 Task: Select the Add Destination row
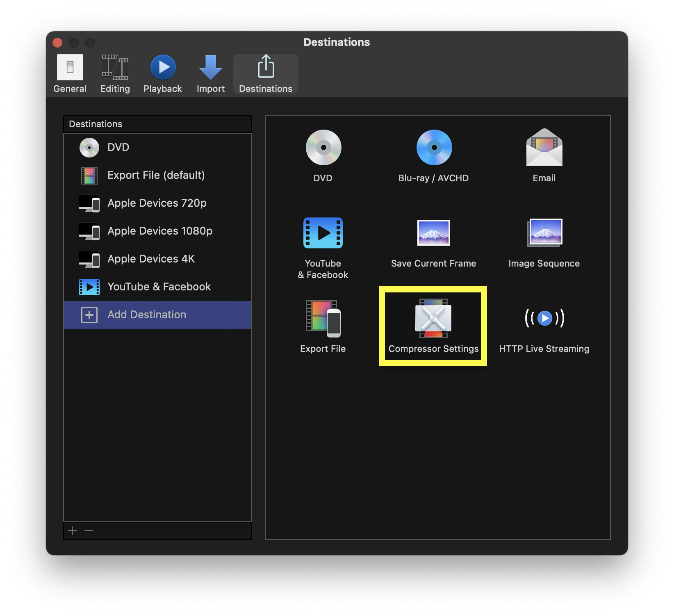coord(157,315)
